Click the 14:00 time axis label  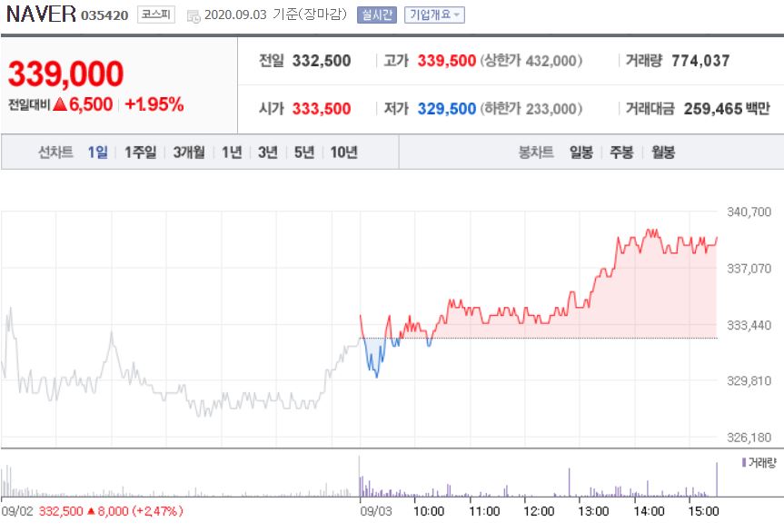pyautogui.click(x=649, y=511)
